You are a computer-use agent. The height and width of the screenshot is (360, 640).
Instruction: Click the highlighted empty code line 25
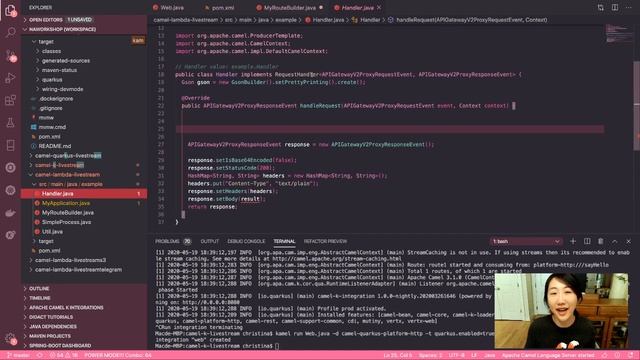(x=390, y=129)
